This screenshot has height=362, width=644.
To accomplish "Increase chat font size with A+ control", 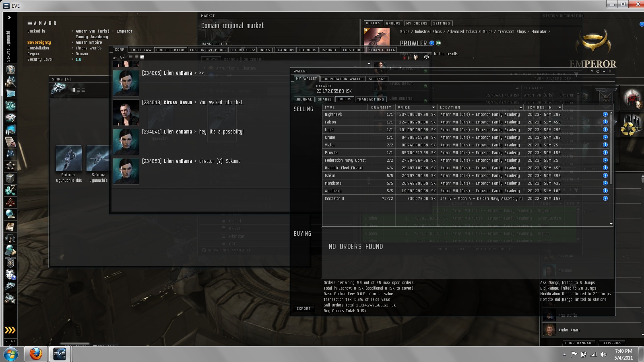I will [x=122, y=58].
